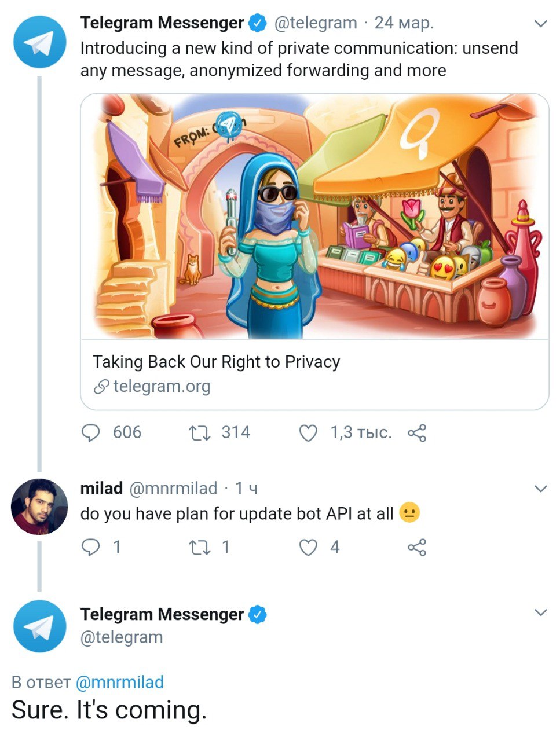Open @mnrmilad mention in reply line
The image size is (560, 741).
[x=120, y=682]
